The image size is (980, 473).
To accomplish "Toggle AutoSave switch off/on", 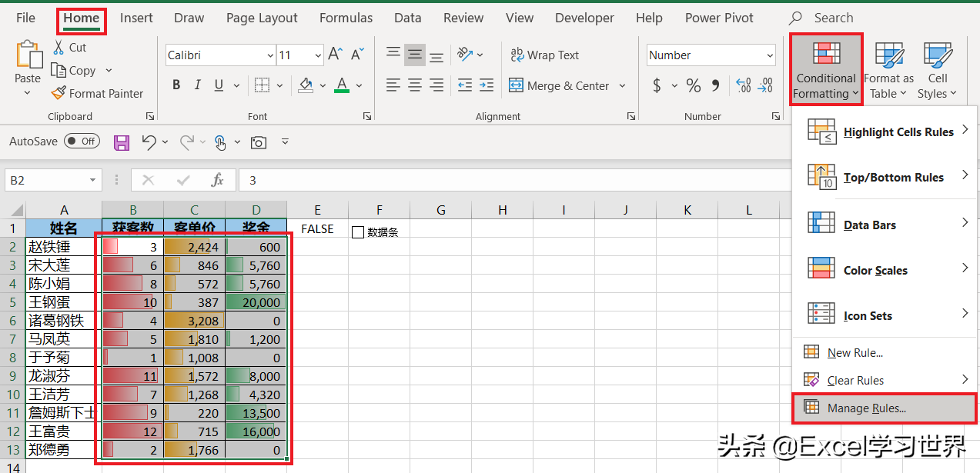I will coord(82,141).
